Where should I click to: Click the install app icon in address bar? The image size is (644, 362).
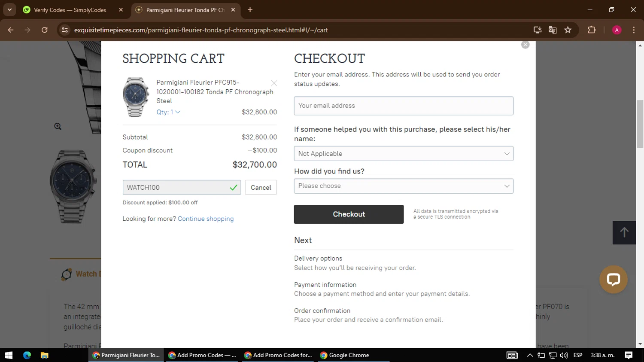[537, 30]
